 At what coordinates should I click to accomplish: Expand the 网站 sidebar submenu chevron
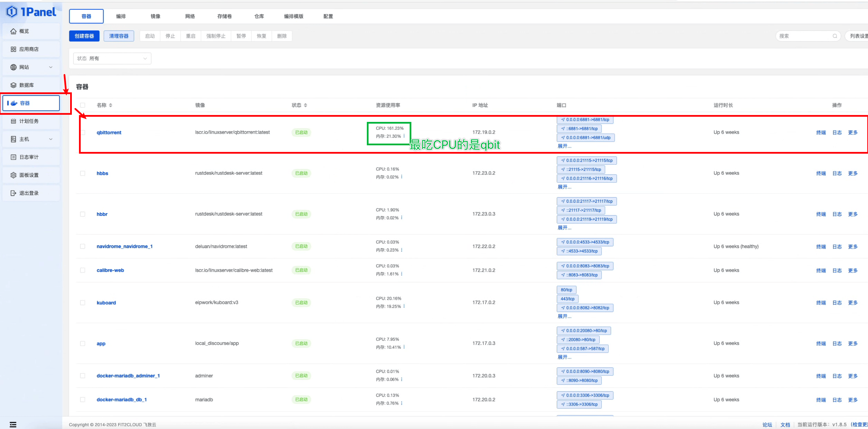[x=51, y=67]
